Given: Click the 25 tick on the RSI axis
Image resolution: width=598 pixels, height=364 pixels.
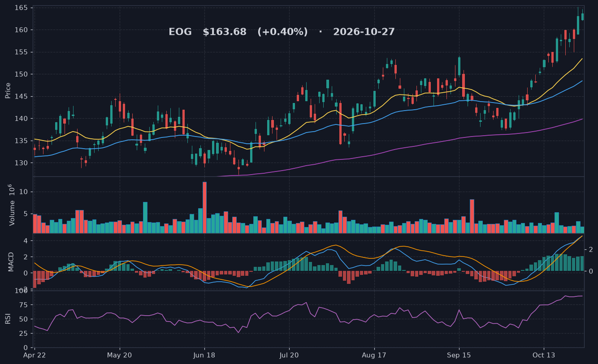Looking at the screenshot, I should (x=24, y=334).
